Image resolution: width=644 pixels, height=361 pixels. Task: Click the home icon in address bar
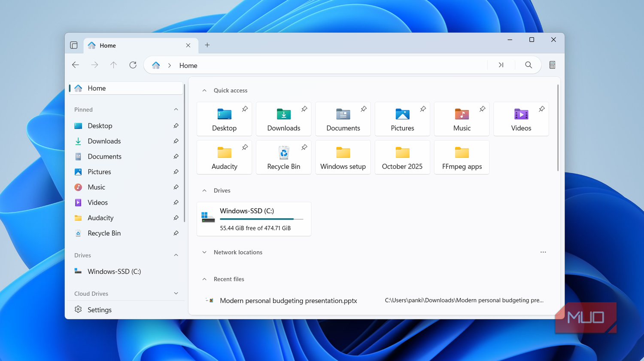tap(156, 65)
